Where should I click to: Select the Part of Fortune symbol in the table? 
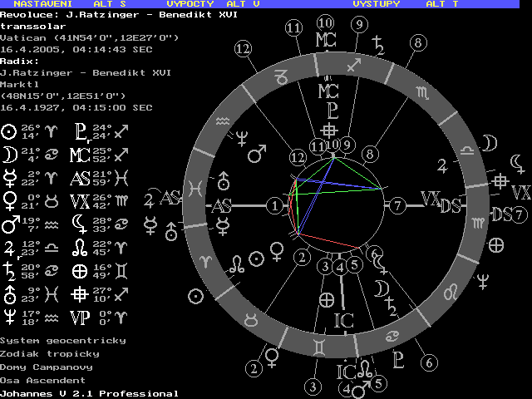tap(81, 269)
